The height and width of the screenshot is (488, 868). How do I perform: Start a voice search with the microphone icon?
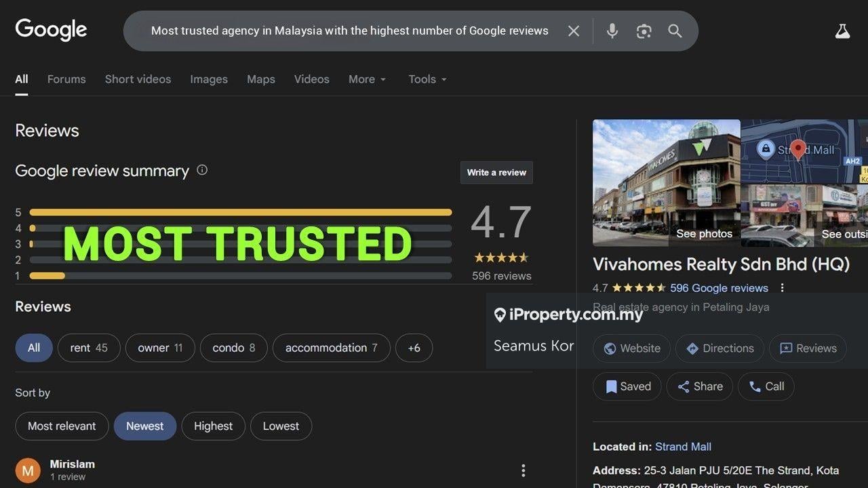tap(612, 30)
